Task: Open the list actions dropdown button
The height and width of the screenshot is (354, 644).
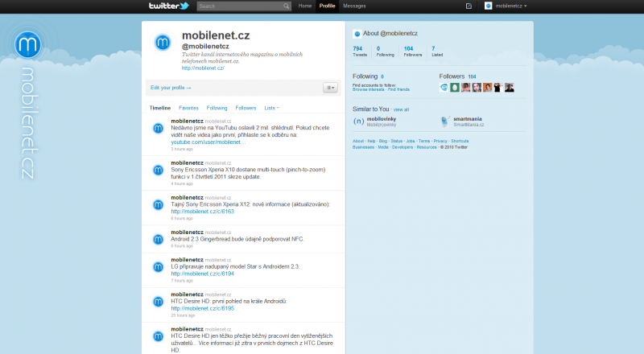Action: coord(330,87)
